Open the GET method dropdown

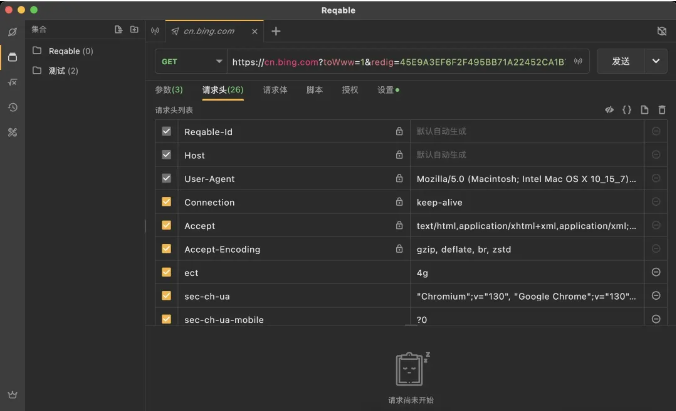coord(191,62)
